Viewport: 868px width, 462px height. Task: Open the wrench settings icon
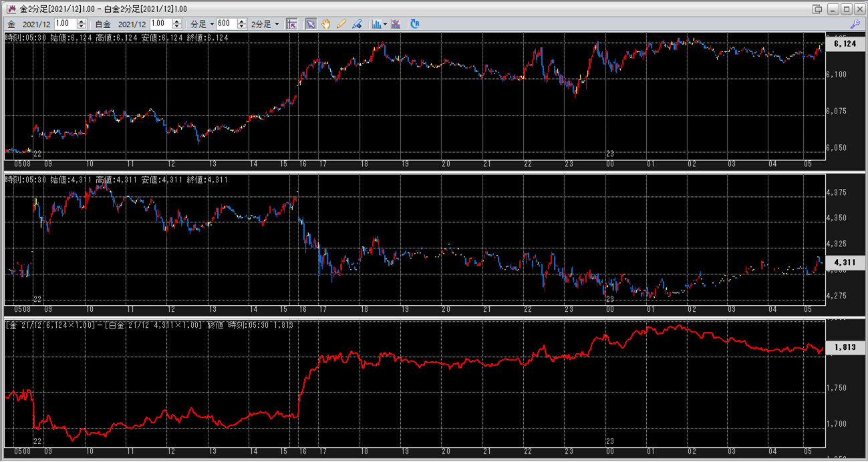[855, 23]
